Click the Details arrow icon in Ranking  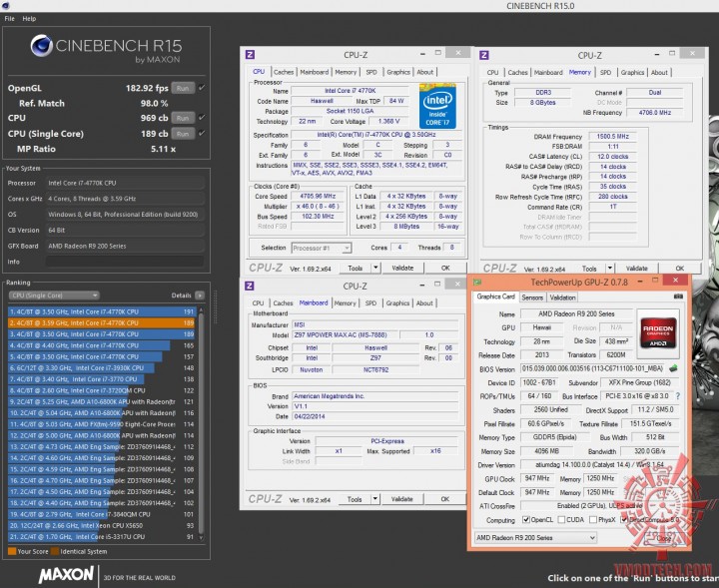(200, 295)
